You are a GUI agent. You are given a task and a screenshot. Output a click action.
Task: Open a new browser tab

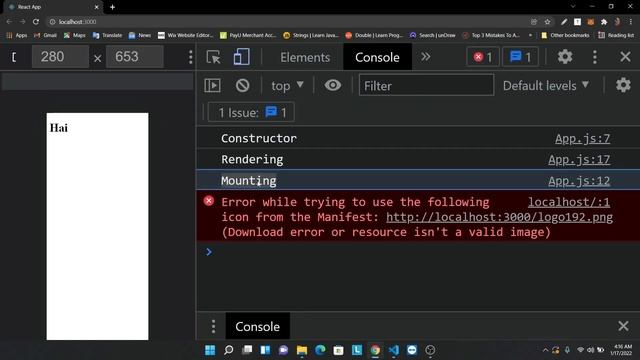tap(112, 7)
